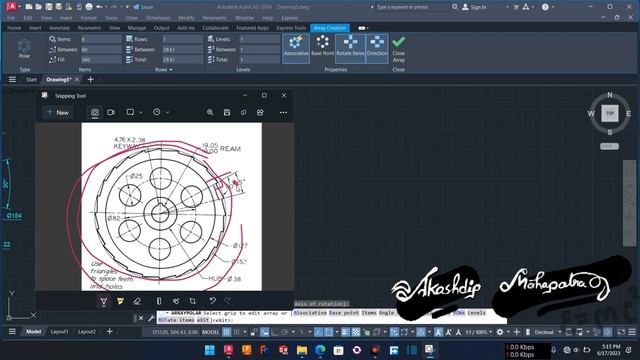
Task: Switch to the Annotate ribbon tab
Action: 59,28
